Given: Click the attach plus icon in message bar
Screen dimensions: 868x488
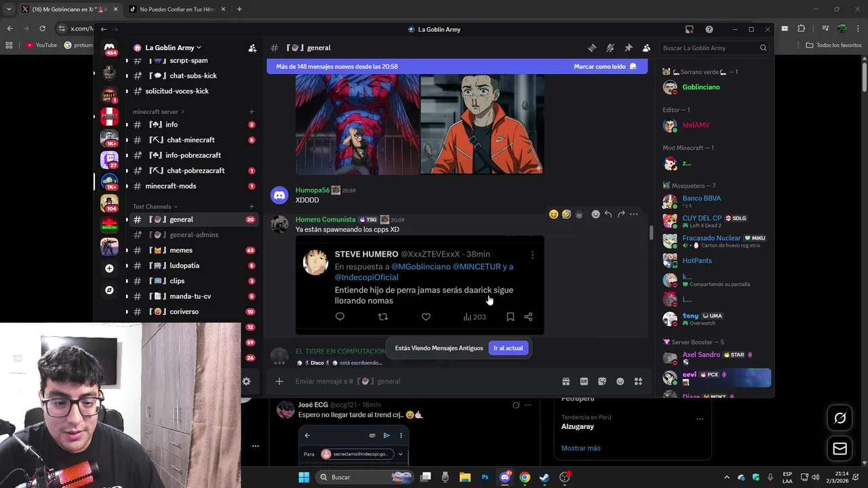Looking at the screenshot, I should click(279, 382).
